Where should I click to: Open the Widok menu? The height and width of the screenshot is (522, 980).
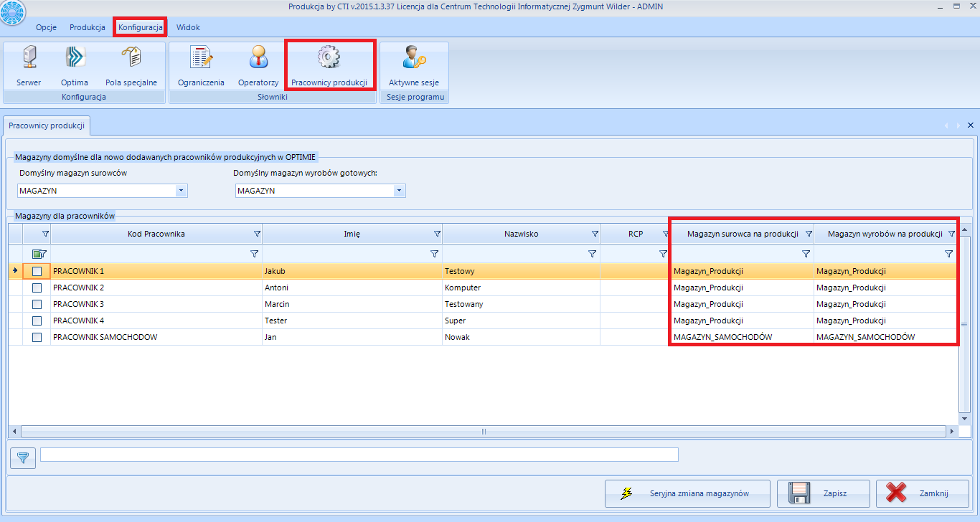tap(188, 27)
